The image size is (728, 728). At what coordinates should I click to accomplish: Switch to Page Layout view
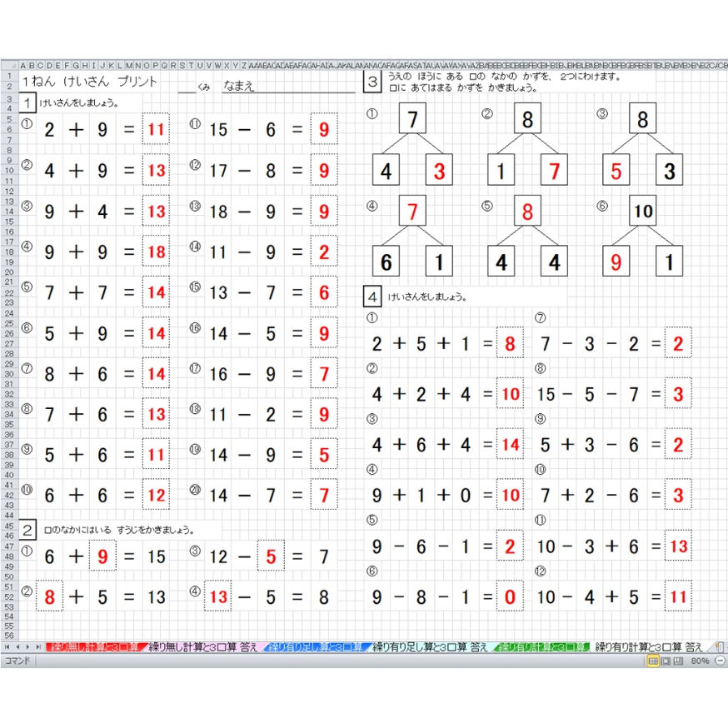pyautogui.click(x=666, y=661)
